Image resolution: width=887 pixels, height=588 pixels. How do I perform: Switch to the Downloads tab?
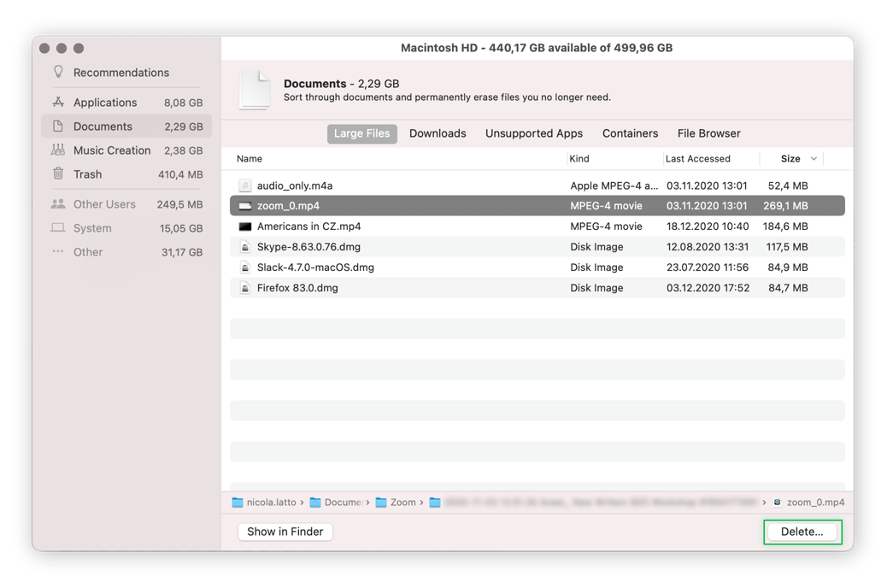coord(438,133)
